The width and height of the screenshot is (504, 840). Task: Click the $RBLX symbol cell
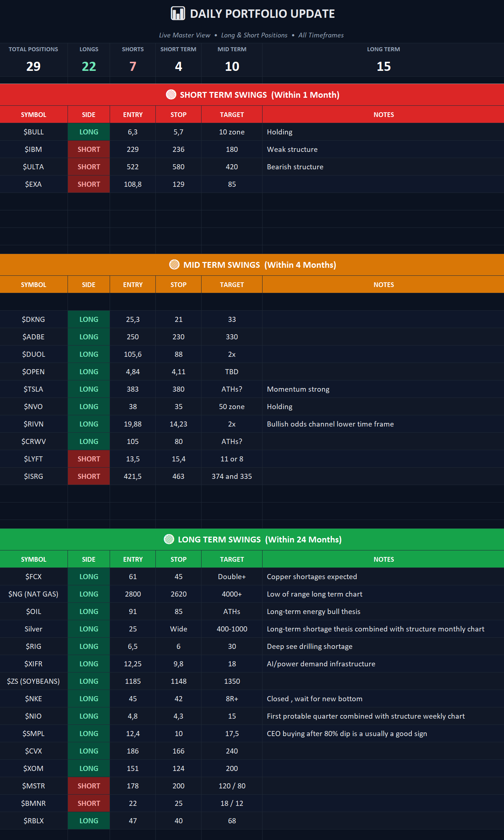click(x=34, y=821)
